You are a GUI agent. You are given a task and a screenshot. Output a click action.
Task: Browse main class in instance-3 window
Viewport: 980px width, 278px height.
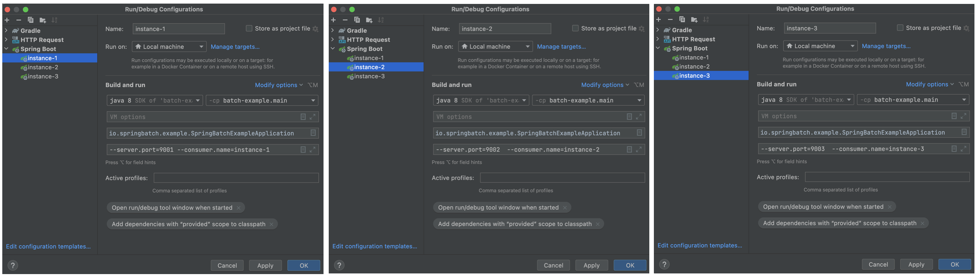tap(964, 132)
